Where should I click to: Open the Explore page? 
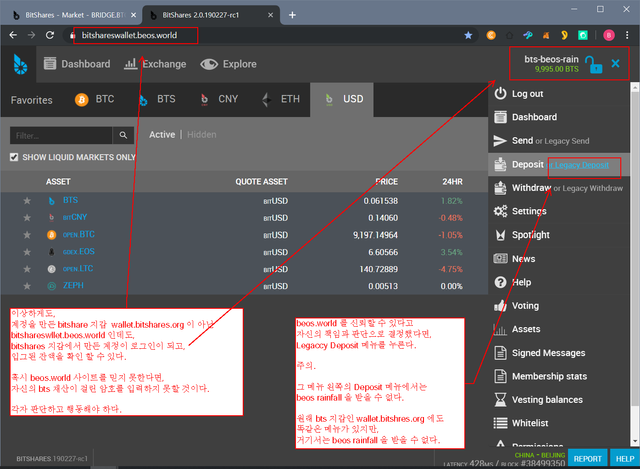point(228,64)
